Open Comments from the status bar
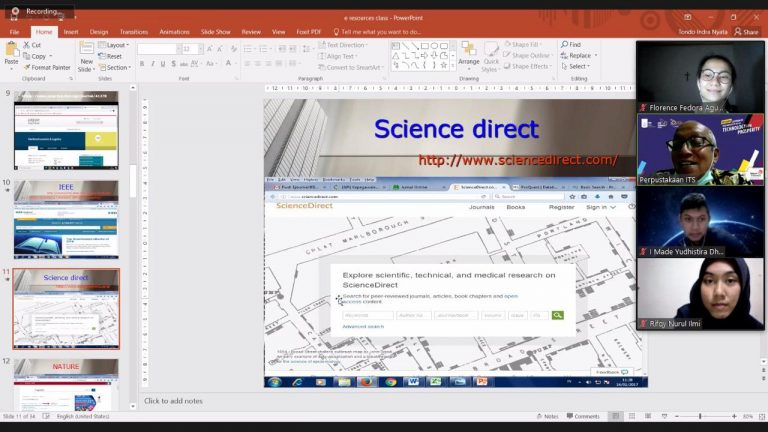This screenshot has width=768, height=432. pos(582,416)
